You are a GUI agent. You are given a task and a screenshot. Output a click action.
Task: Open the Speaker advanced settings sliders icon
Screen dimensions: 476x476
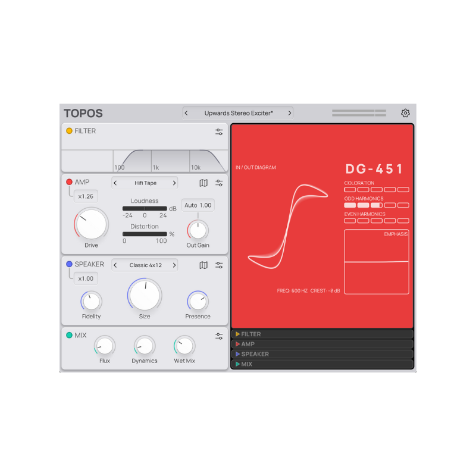click(219, 265)
